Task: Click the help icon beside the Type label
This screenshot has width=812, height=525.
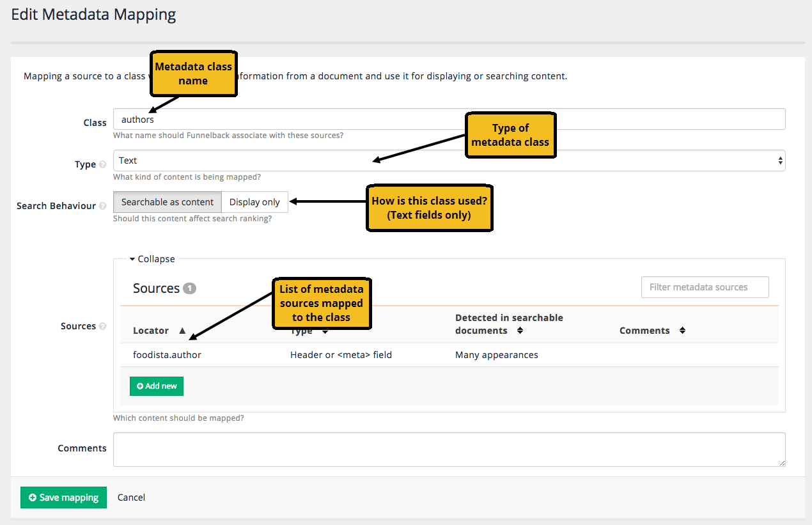Action: click(102, 164)
